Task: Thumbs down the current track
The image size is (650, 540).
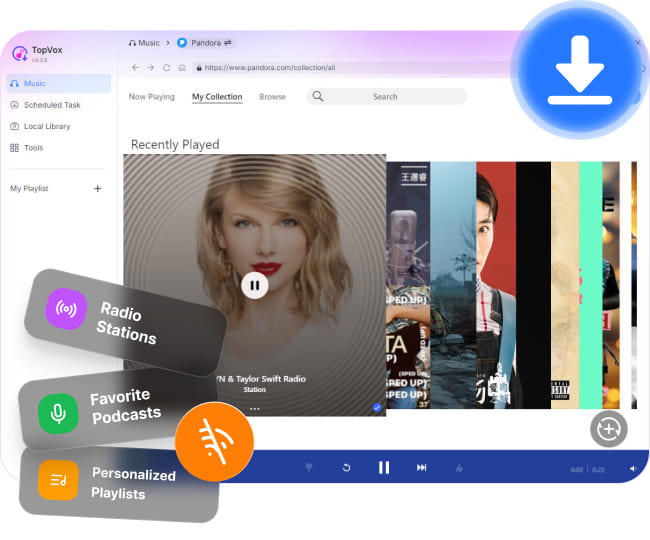Action: (309, 467)
